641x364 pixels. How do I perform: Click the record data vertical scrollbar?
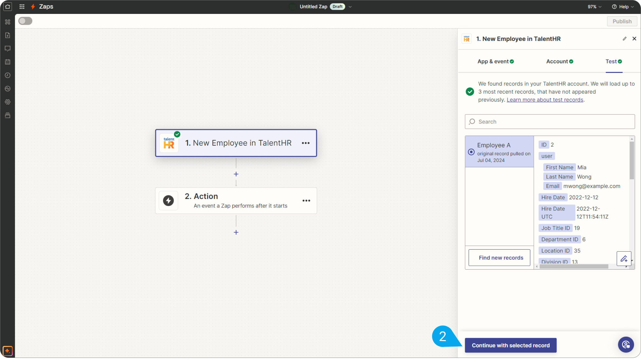632,160
